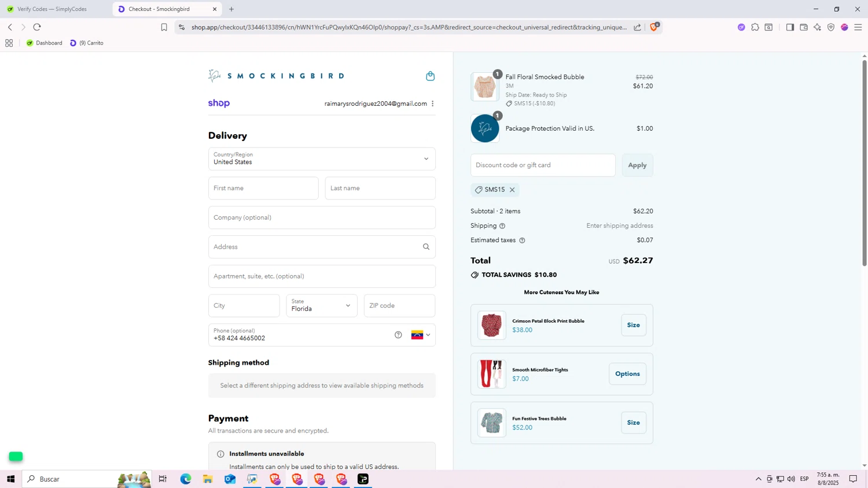Image resolution: width=868 pixels, height=488 pixels.
Task: Click the Smockingbird logo
Action: coord(277,76)
